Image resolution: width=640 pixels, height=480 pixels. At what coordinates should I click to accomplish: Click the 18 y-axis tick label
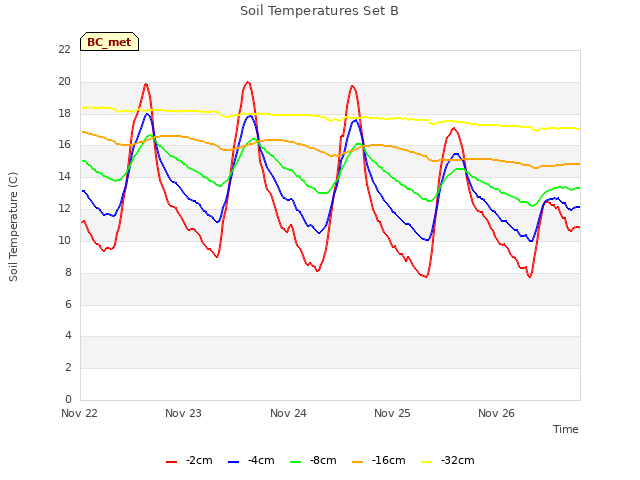pos(64,113)
